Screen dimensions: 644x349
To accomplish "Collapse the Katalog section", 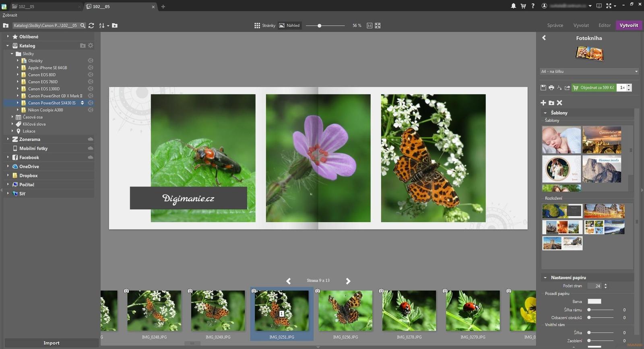I will (x=8, y=45).
